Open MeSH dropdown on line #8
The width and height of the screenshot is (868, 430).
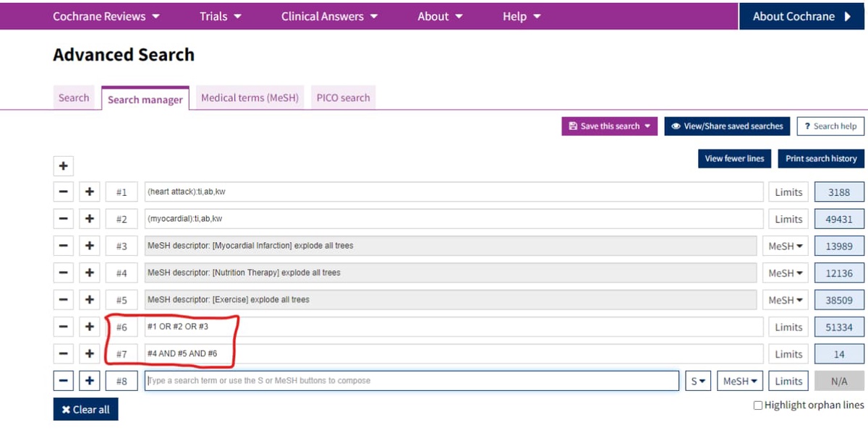tap(740, 381)
